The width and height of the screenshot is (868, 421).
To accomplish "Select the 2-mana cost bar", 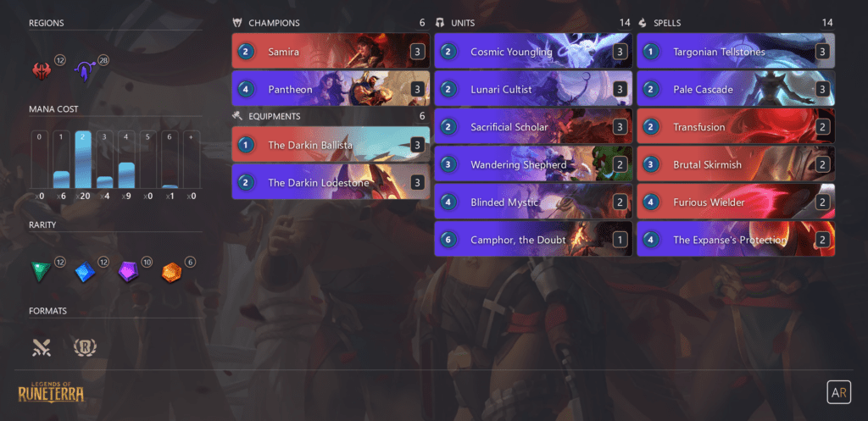I will coord(82,159).
